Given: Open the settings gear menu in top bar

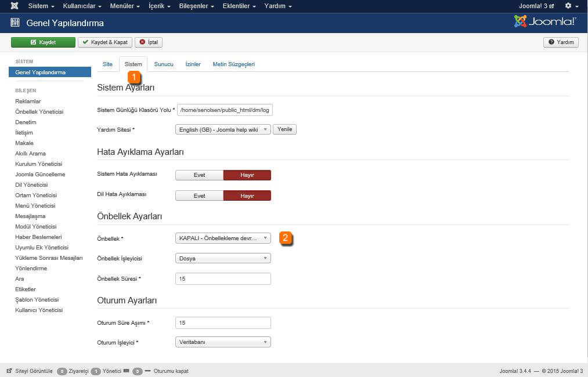Looking at the screenshot, I should click(571, 6).
